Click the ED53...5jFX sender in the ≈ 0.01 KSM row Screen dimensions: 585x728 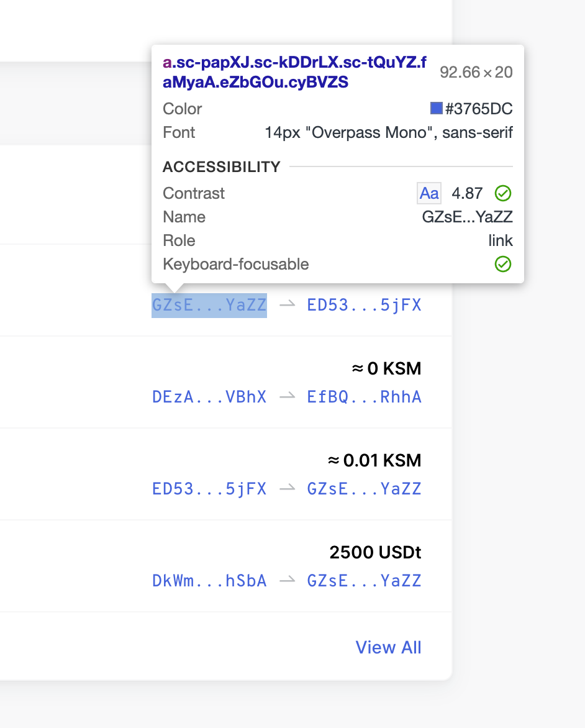pos(209,488)
